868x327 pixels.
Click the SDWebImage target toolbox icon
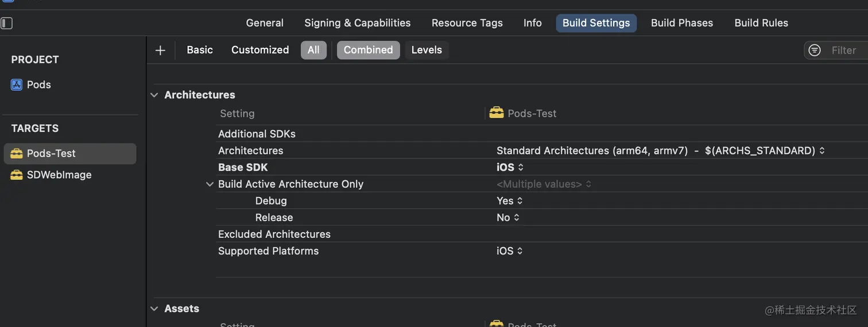[x=17, y=175]
